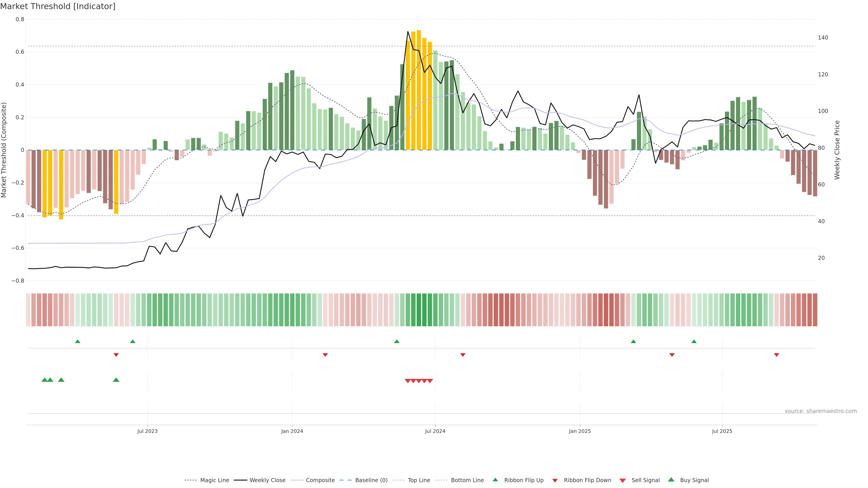The image size is (868, 488).
Task: Click the Weekly Close Price axis title
Action: point(837,150)
